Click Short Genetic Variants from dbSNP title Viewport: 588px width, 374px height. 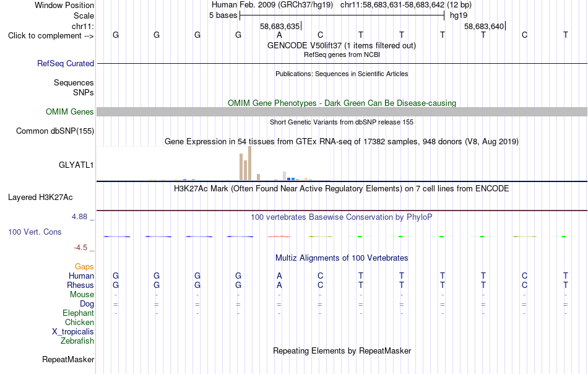(342, 122)
